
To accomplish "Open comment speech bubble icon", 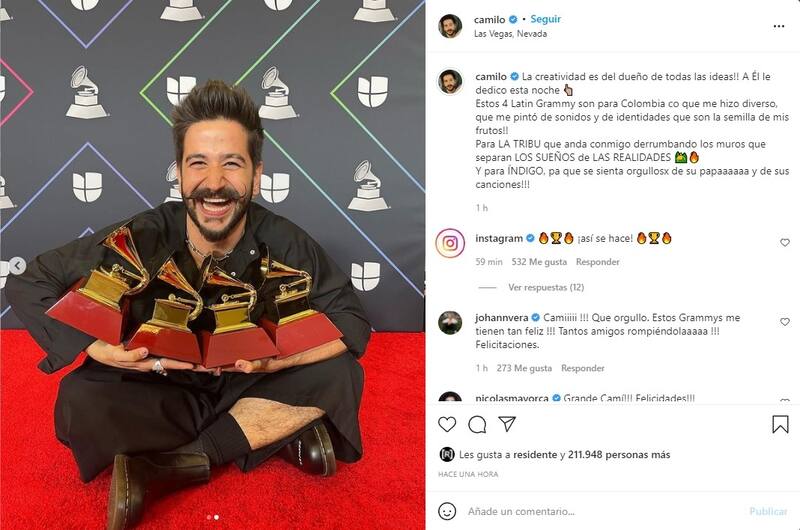I will point(477,424).
